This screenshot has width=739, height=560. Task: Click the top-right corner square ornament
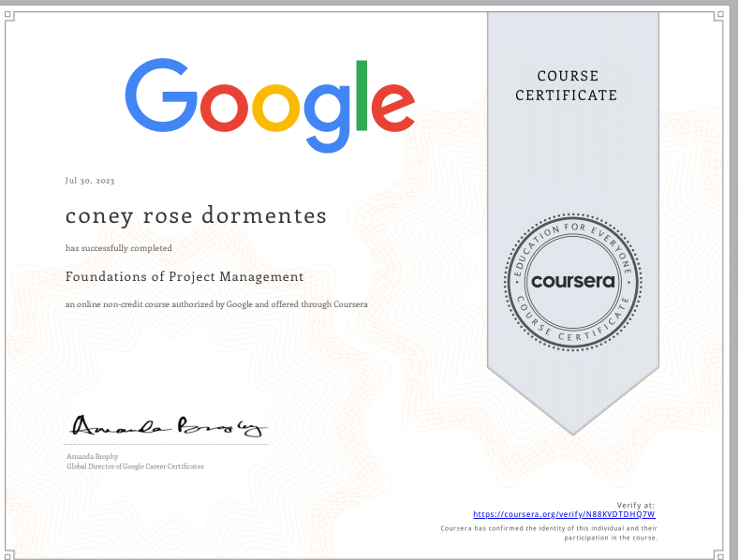720,16
